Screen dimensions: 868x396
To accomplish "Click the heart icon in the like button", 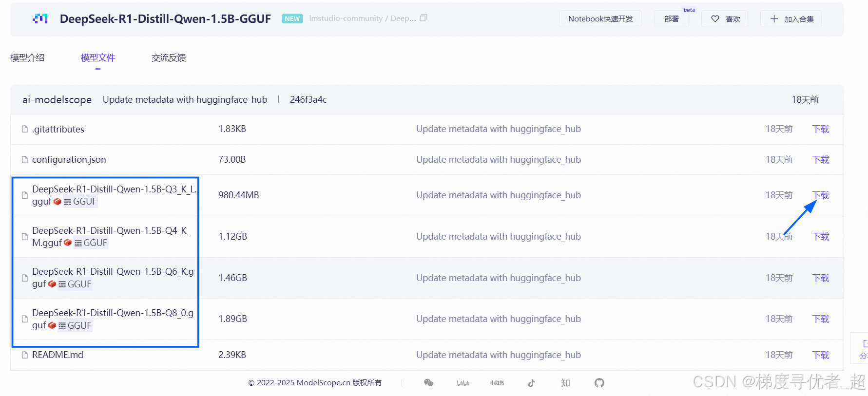I will click(715, 19).
